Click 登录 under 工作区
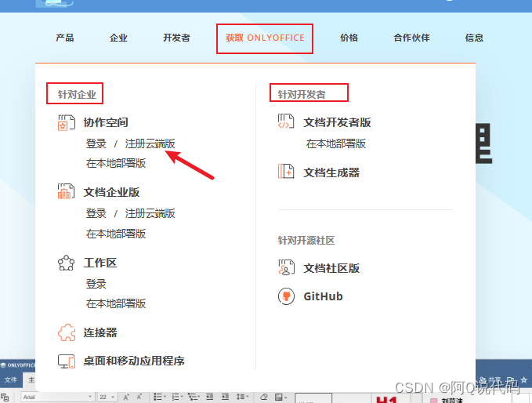532x403 pixels. 96,284
